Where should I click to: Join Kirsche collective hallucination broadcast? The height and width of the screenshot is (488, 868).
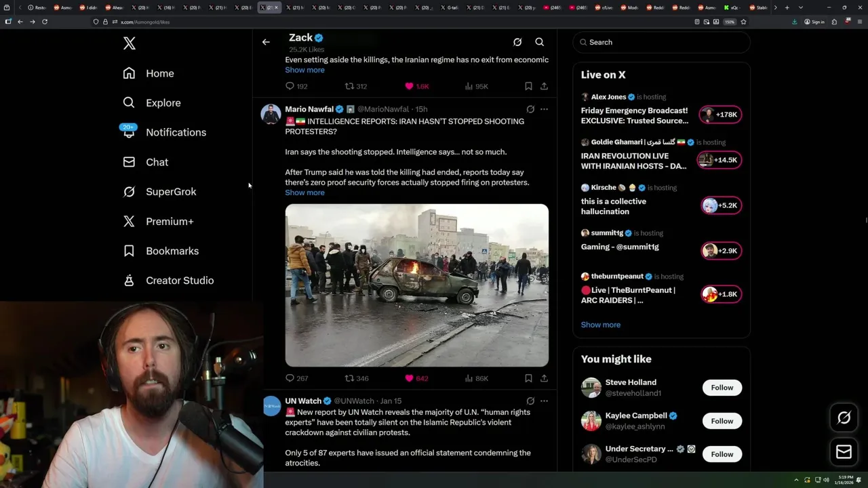coord(614,206)
